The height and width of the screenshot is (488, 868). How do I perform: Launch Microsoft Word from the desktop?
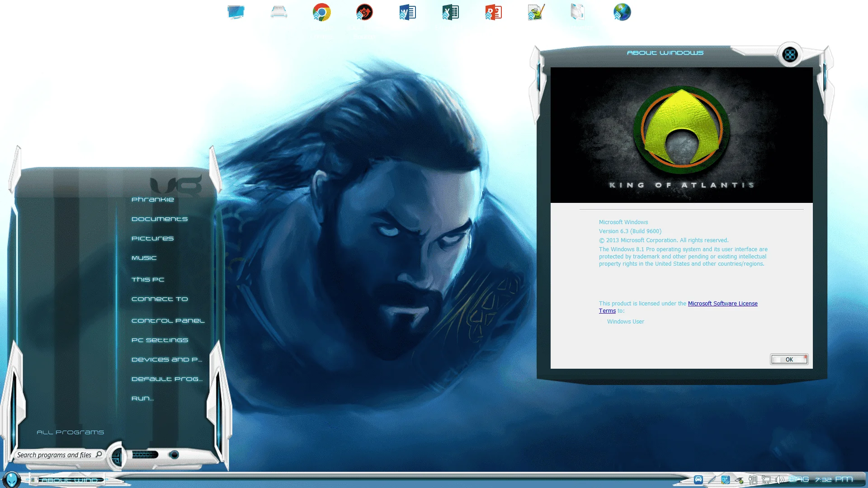click(x=407, y=12)
